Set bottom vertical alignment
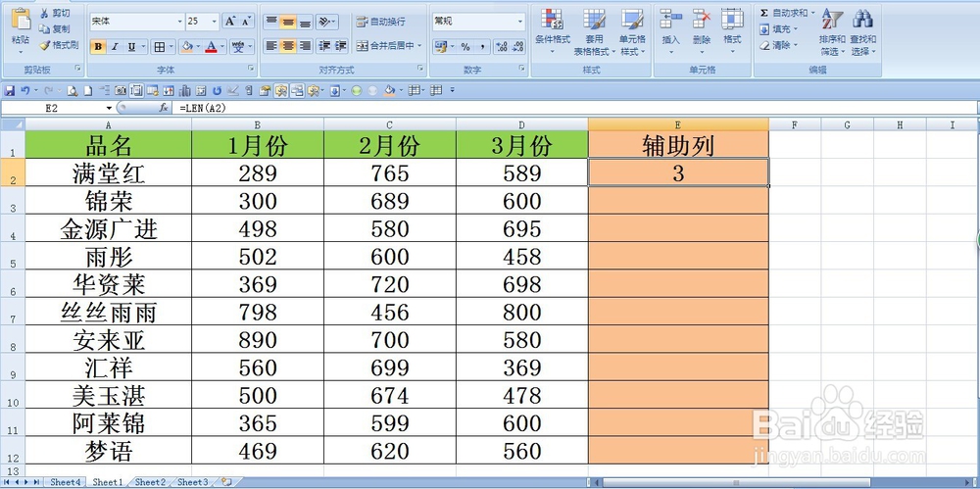The image size is (980, 489). pyautogui.click(x=305, y=22)
